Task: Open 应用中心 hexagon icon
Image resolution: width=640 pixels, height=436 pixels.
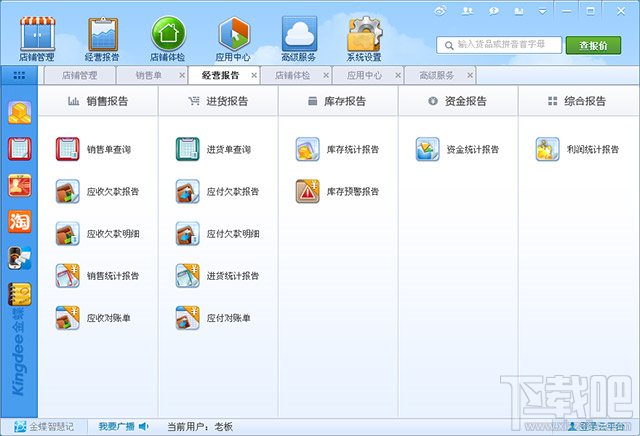Action: 233,39
